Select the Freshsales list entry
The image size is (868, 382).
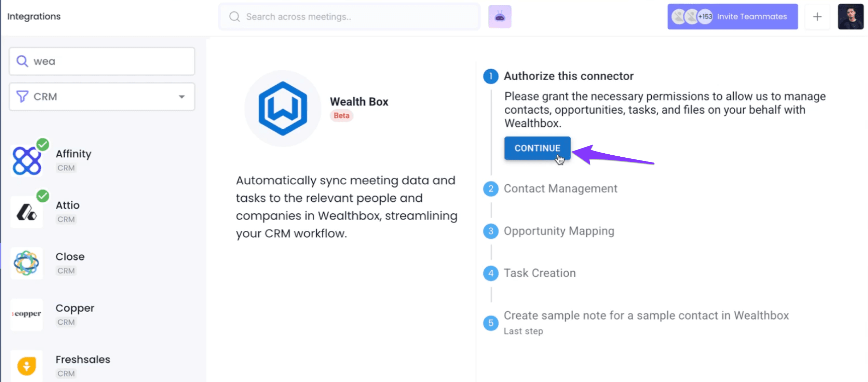point(103,366)
